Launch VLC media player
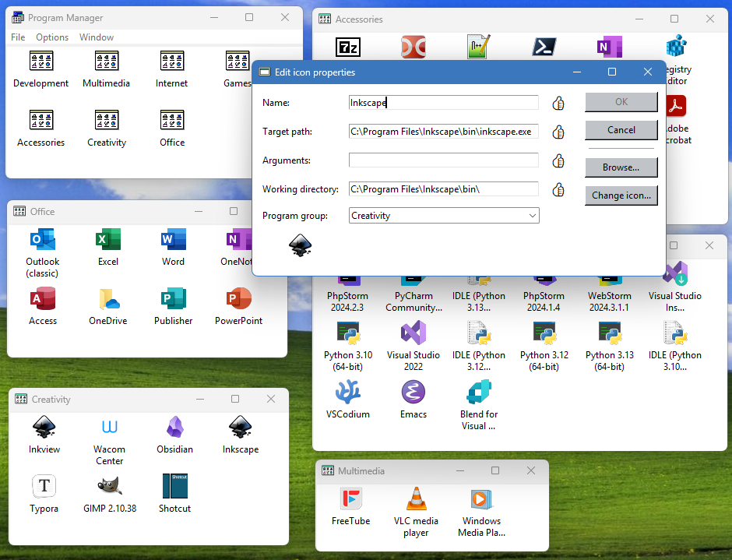This screenshot has width=732, height=560. (416, 499)
